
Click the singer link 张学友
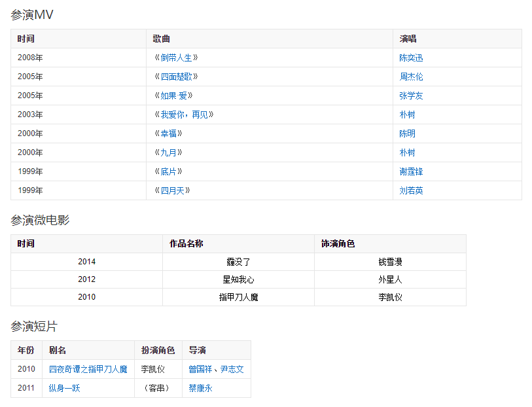(x=411, y=96)
